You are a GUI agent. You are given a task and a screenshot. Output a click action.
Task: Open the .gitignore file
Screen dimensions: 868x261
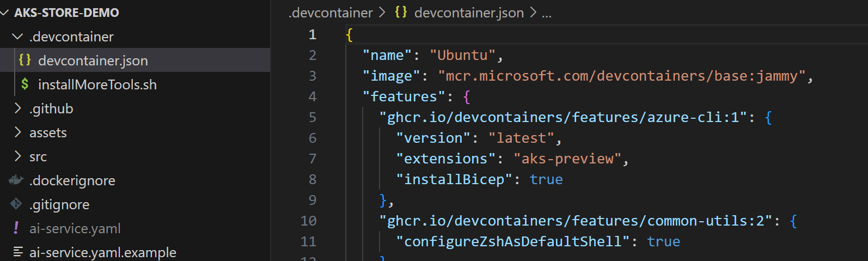click(59, 204)
